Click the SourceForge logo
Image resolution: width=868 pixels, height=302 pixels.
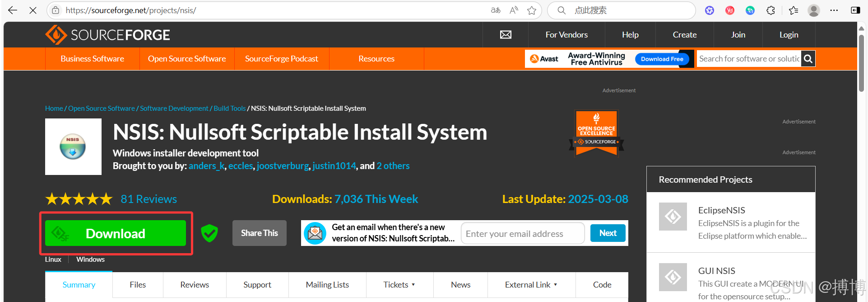107,35
